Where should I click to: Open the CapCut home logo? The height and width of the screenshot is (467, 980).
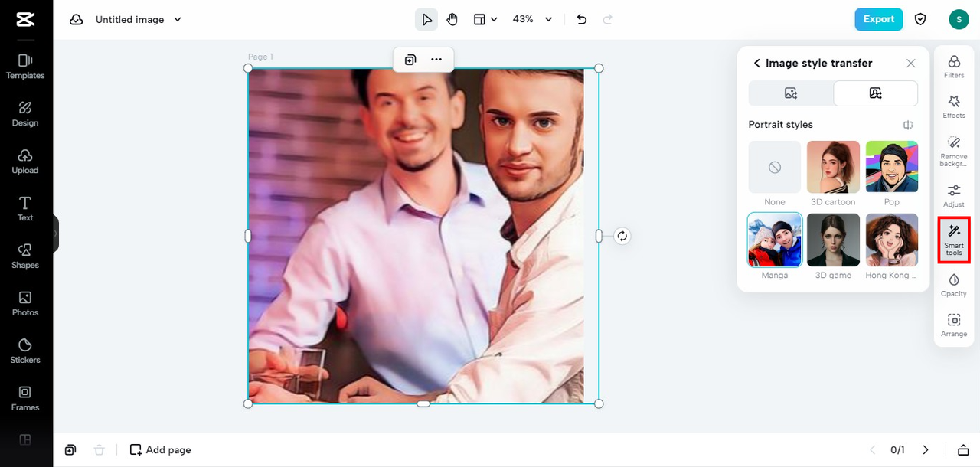click(x=25, y=20)
